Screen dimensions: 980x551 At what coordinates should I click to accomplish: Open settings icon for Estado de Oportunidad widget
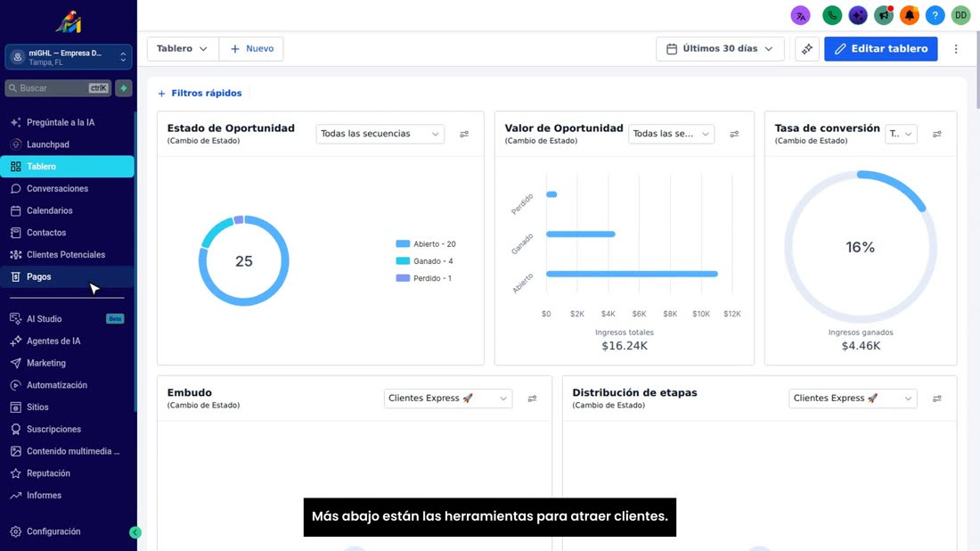tap(464, 134)
